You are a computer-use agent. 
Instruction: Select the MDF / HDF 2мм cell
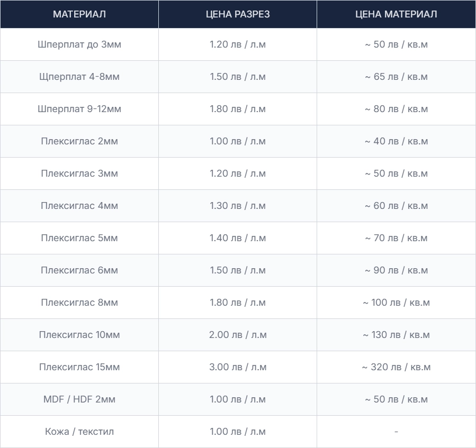point(79,399)
